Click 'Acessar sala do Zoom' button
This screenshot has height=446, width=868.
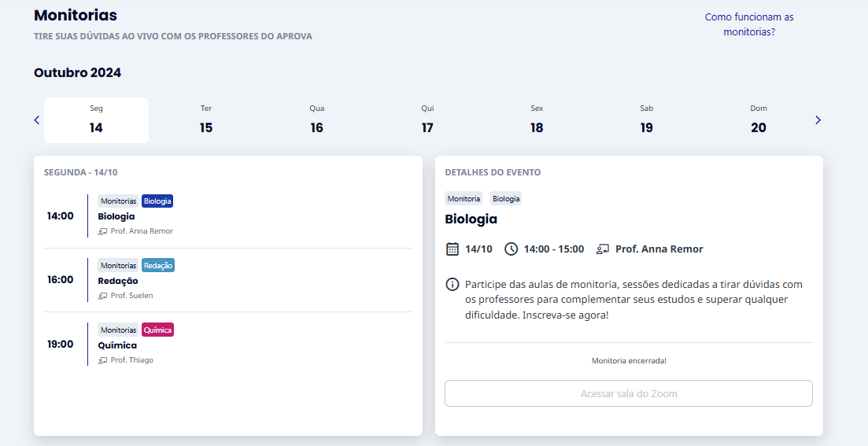point(628,393)
